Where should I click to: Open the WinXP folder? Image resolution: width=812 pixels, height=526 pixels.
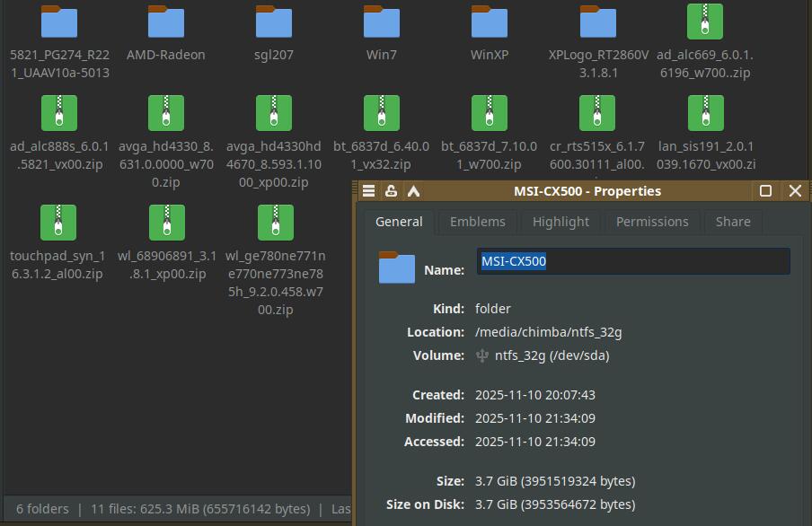[x=489, y=22]
